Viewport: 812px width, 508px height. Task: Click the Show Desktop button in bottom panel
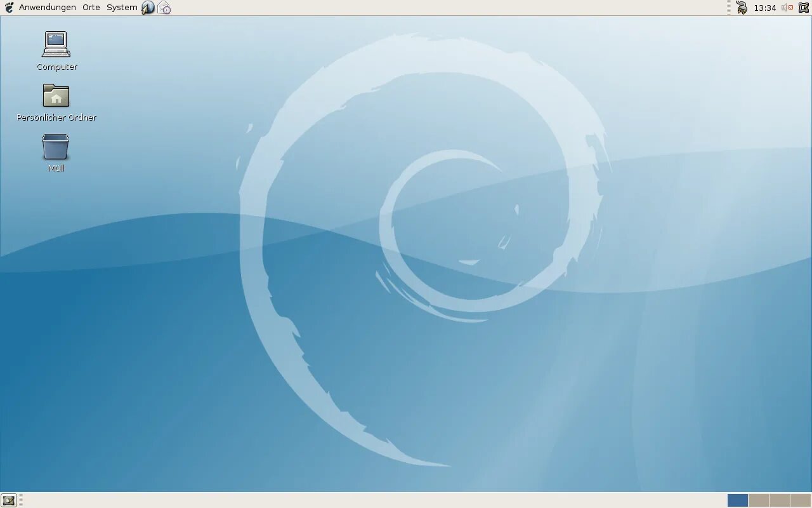click(8, 500)
